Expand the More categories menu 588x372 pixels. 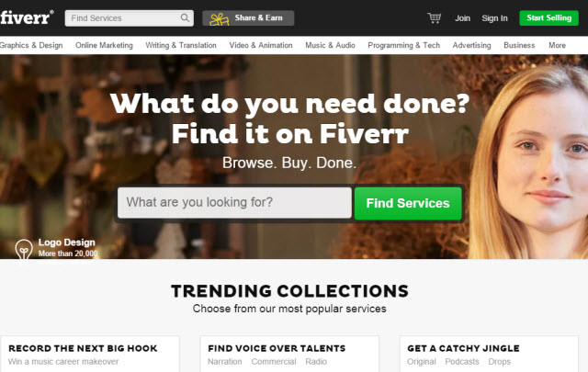tap(557, 45)
